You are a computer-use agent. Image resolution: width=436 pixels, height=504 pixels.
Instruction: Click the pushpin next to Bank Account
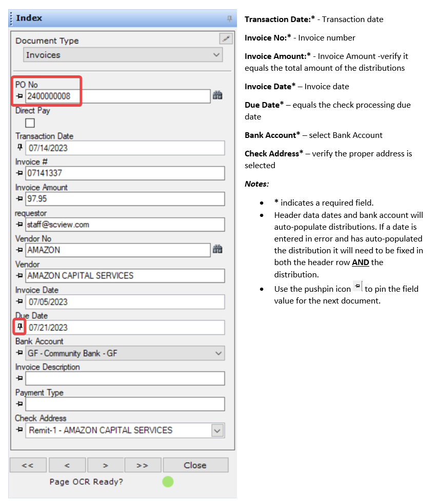(x=20, y=353)
